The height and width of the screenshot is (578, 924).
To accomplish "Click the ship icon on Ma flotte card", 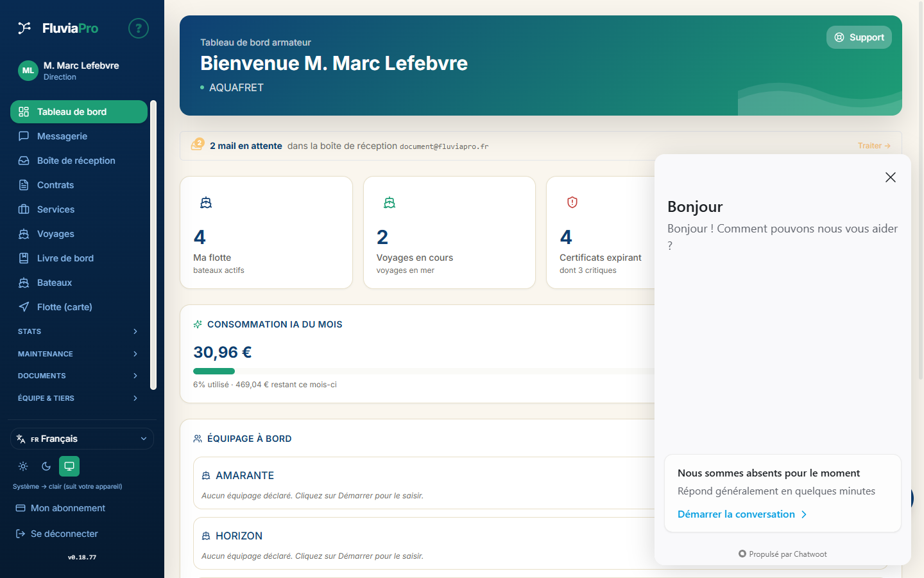I will pos(206,203).
